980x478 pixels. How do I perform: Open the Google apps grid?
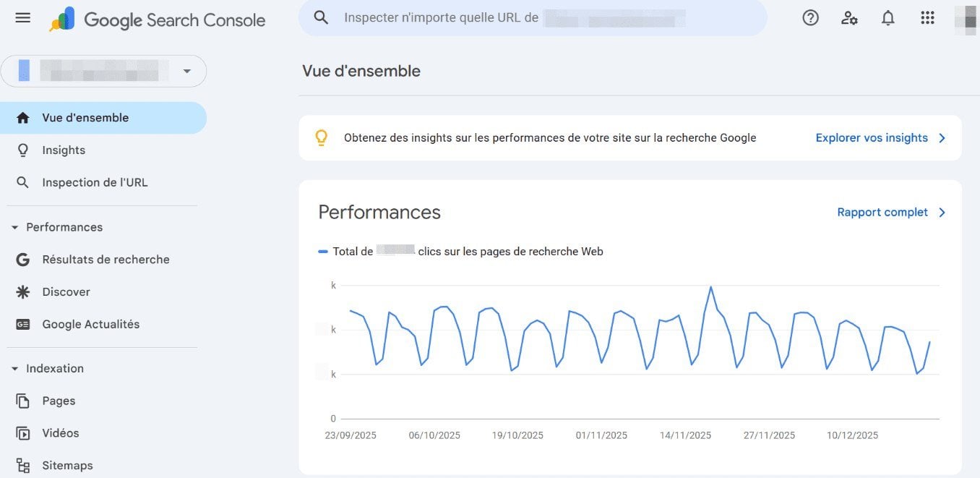click(927, 17)
